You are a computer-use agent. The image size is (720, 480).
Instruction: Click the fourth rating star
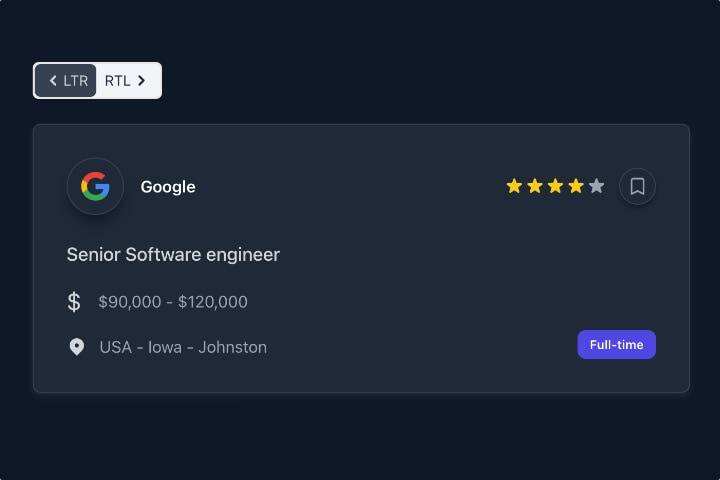[x=576, y=186]
